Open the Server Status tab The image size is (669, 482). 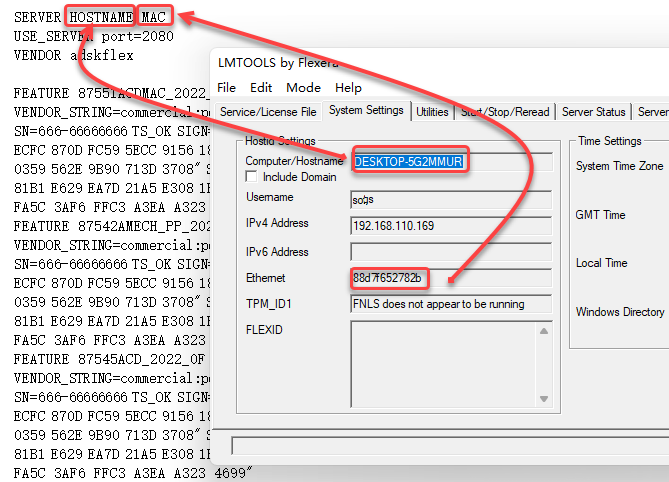tap(593, 112)
